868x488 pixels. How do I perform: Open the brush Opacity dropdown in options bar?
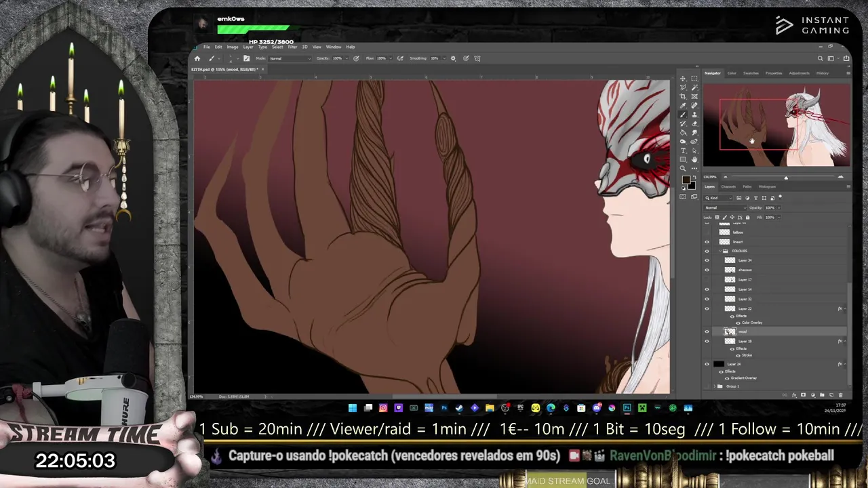(x=347, y=58)
